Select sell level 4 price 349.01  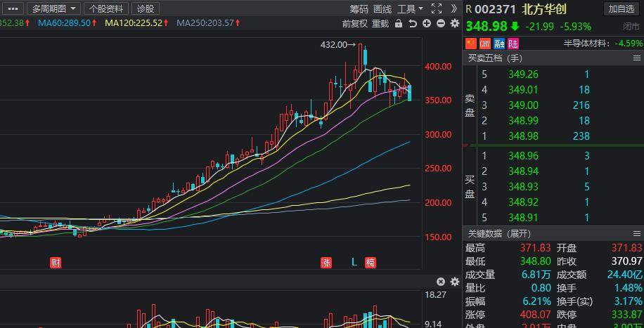coord(523,89)
